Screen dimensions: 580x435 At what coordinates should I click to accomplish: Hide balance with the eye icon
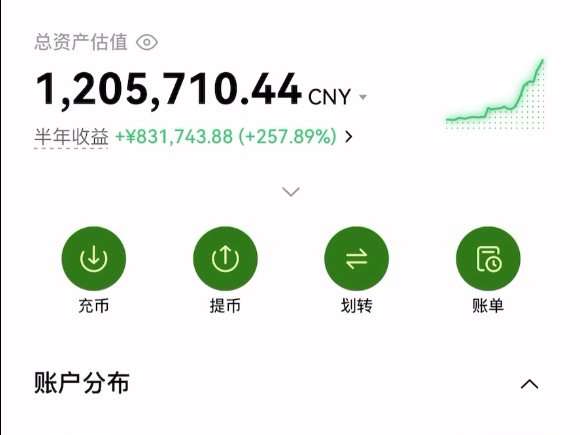(x=147, y=42)
